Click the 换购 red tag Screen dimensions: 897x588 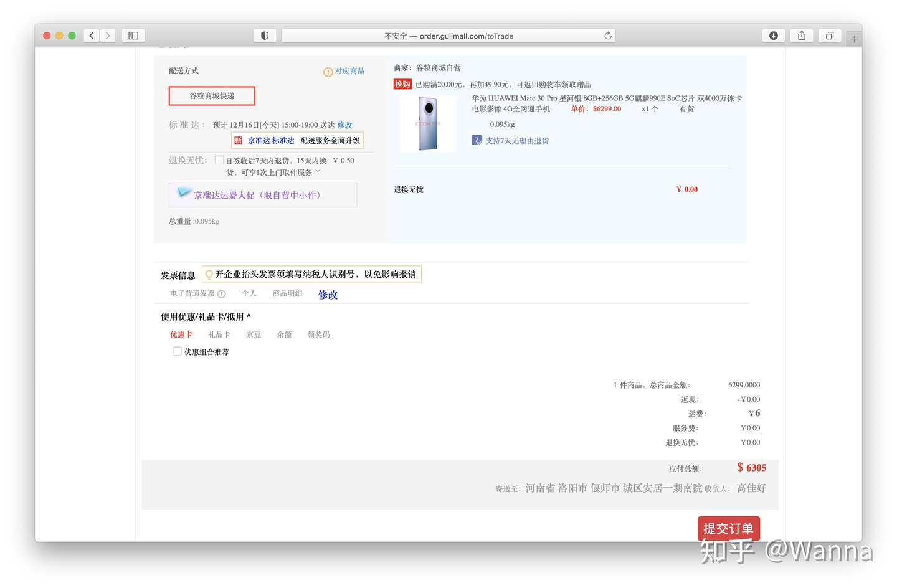[402, 84]
